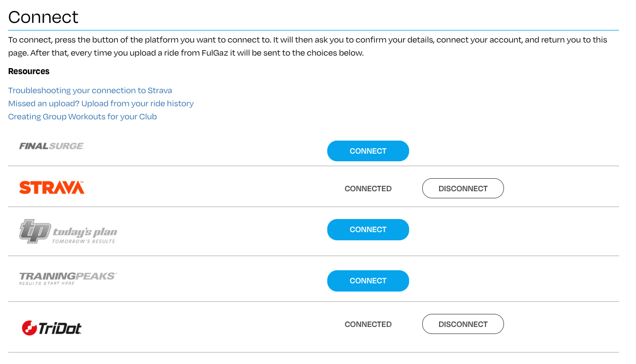Select the CONNECTED status next to Strava
The image size is (636, 364).
click(x=368, y=189)
